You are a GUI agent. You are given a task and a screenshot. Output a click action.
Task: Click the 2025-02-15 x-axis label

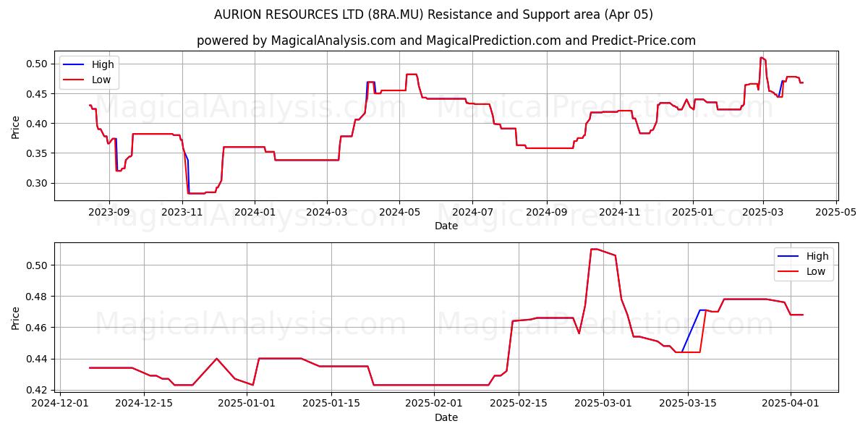(518, 404)
